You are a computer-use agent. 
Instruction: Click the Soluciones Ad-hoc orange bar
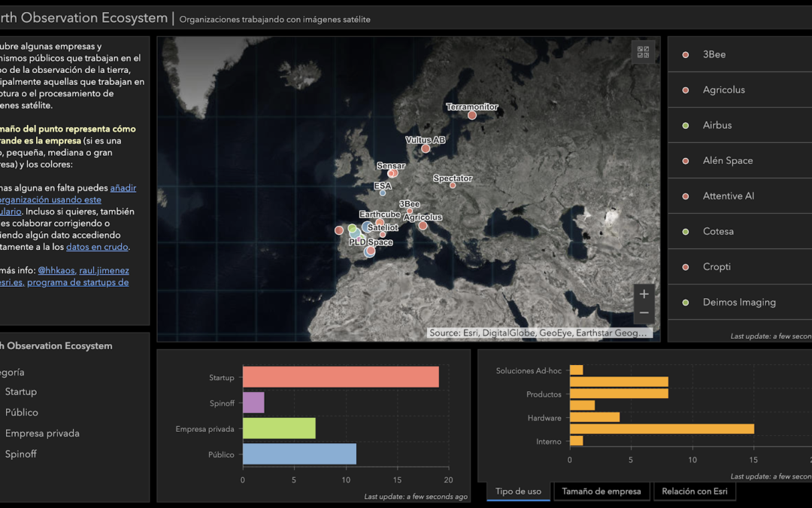(x=577, y=370)
